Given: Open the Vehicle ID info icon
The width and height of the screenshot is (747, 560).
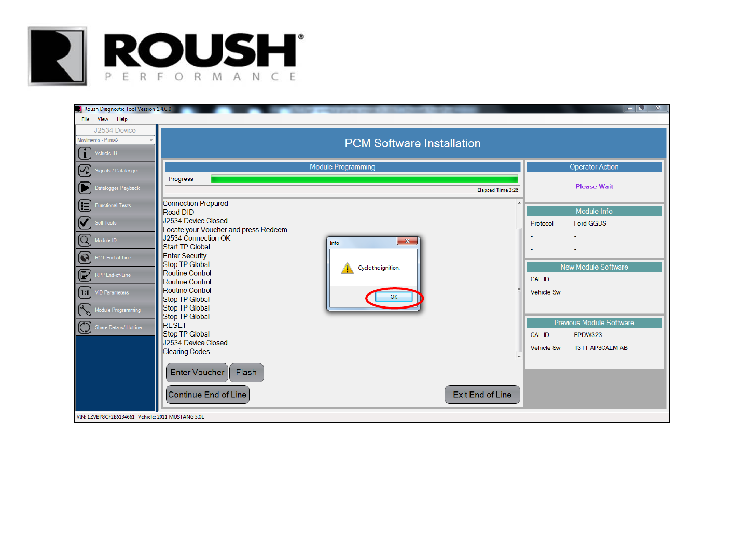Looking at the screenshot, I should pos(85,153).
